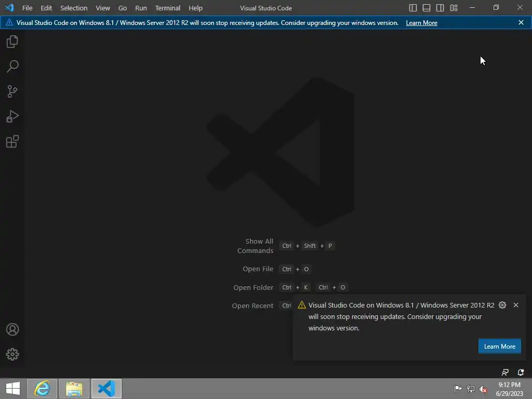Image resolution: width=532 pixels, height=399 pixels.
Task: Open the feedback icon in status bar
Action: [x=505, y=373]
